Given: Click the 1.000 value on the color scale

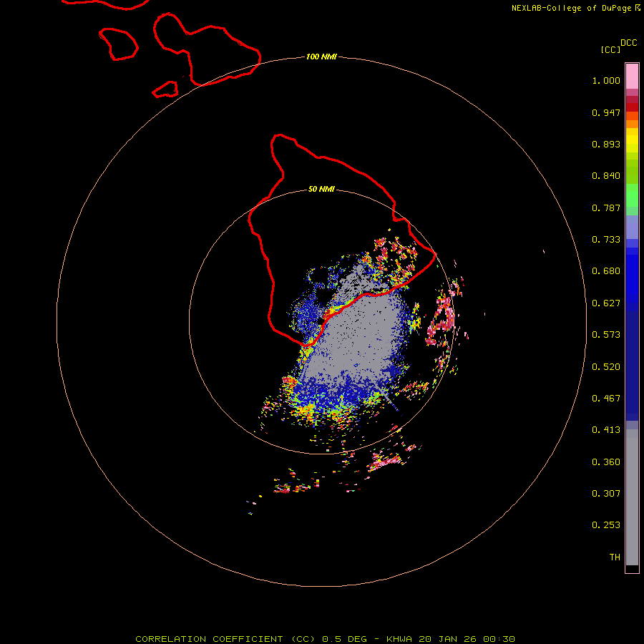Looking at the screenshot, I should [606, 80].
